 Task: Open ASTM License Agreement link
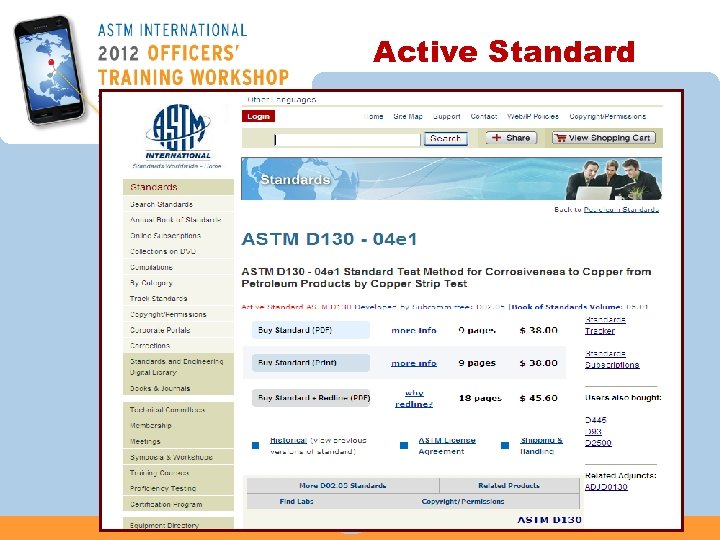[447, 445]
